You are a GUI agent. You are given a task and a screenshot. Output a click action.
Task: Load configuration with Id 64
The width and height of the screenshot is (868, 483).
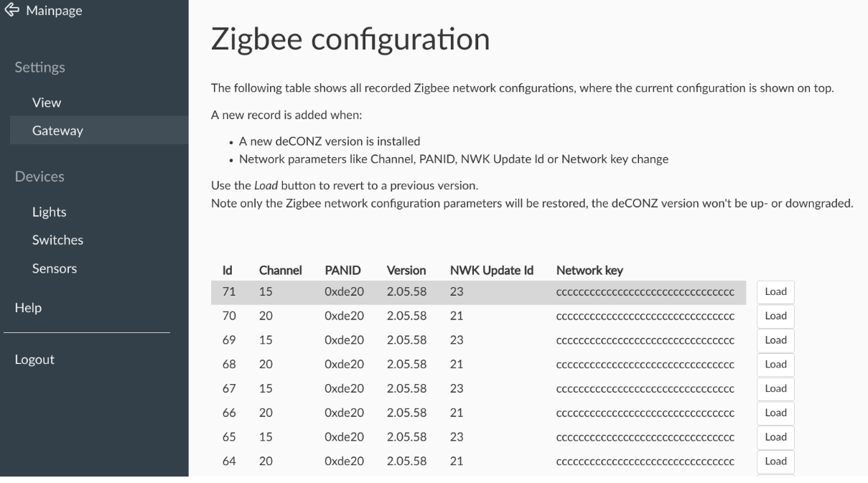[775, 461]
